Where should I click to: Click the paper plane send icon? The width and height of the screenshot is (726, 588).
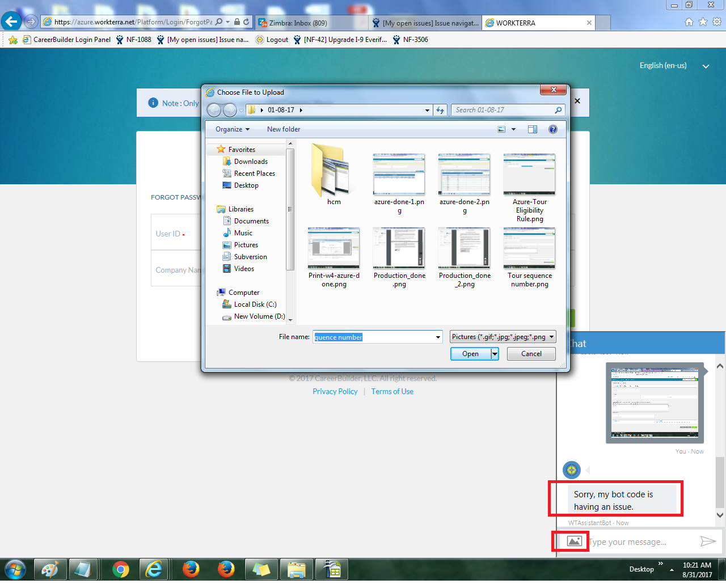point(707,541)
